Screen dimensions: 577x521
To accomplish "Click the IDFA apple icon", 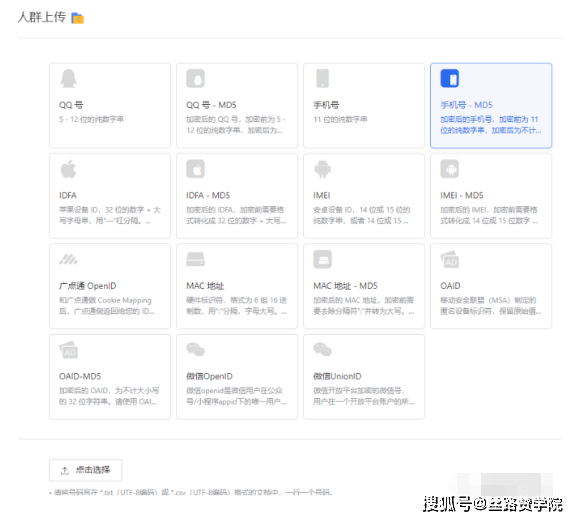I will [x=68, y=169].
